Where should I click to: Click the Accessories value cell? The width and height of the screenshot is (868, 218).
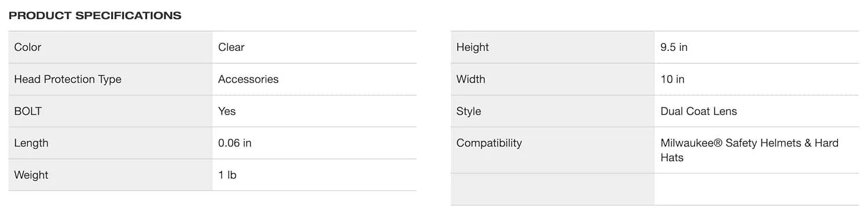point(314,79)
